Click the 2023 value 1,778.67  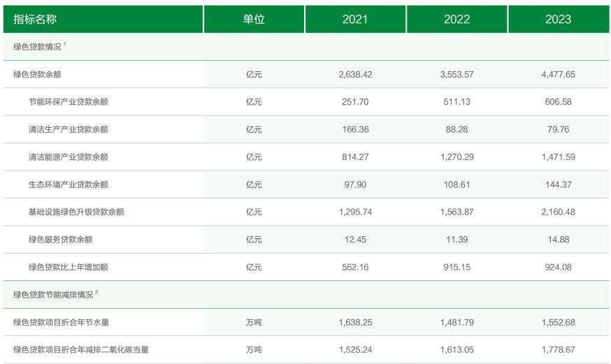click(x=558, y=349)
